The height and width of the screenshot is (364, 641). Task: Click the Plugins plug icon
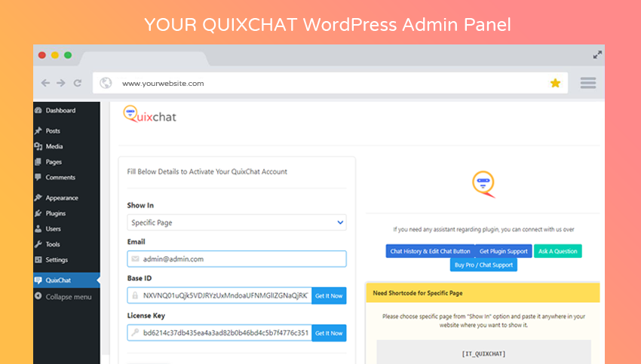38,213
